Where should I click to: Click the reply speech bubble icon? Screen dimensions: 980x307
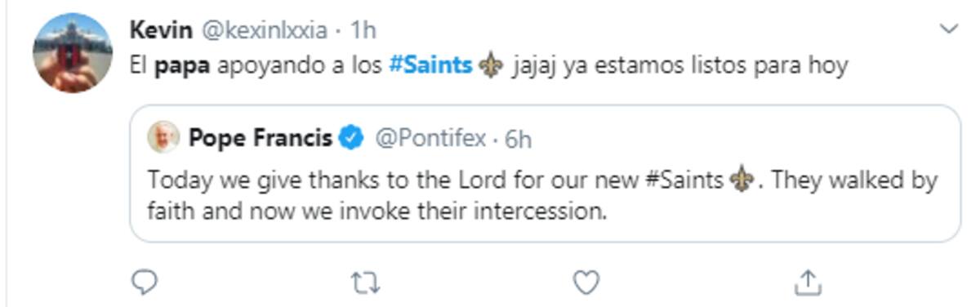pyautogui.click(x=144, y=283)
